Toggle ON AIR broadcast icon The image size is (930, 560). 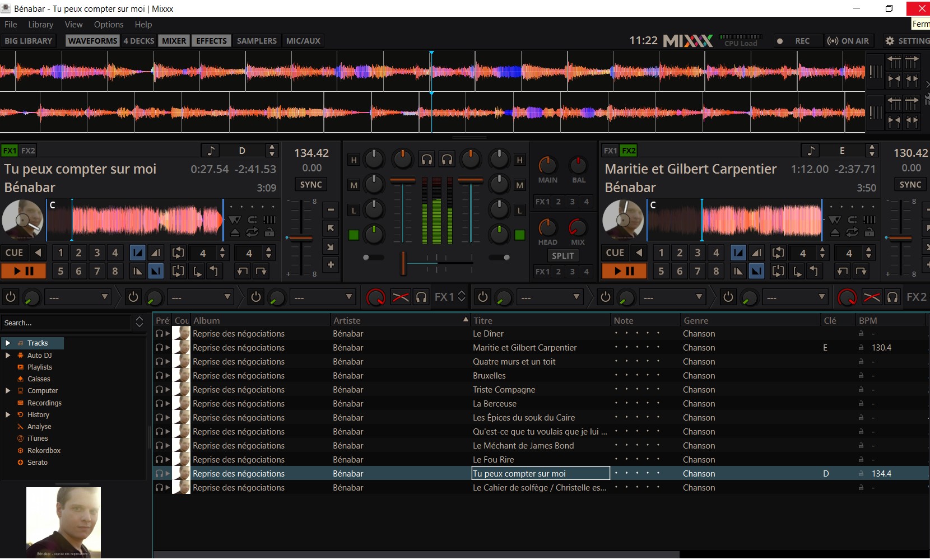[848, 41]
